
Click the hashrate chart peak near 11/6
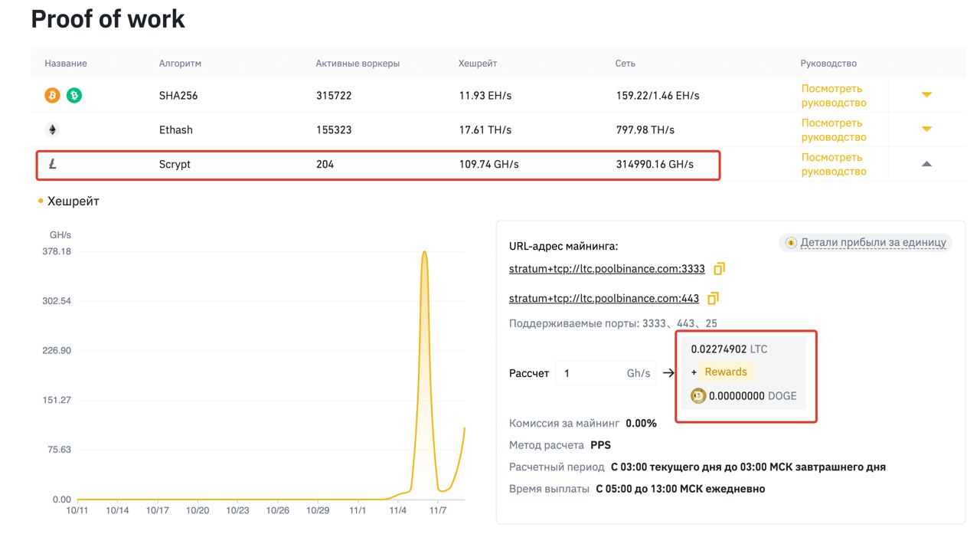[x=424, y=253]
